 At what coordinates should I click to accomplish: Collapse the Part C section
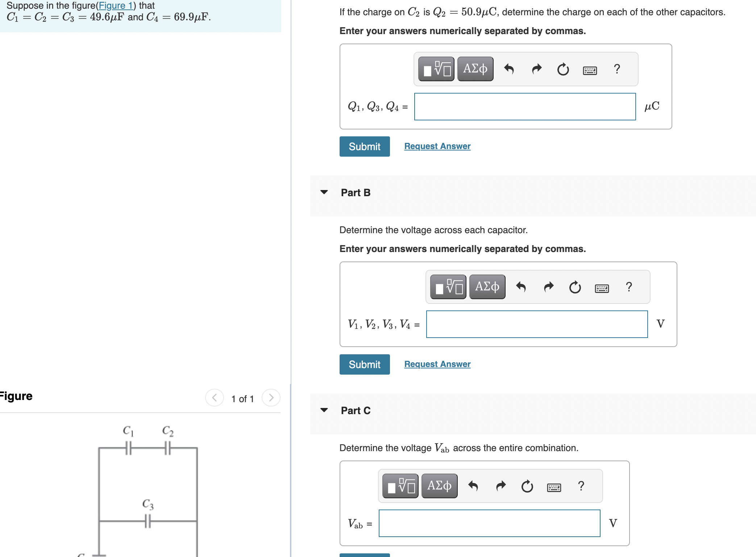(x=324, y=410)
